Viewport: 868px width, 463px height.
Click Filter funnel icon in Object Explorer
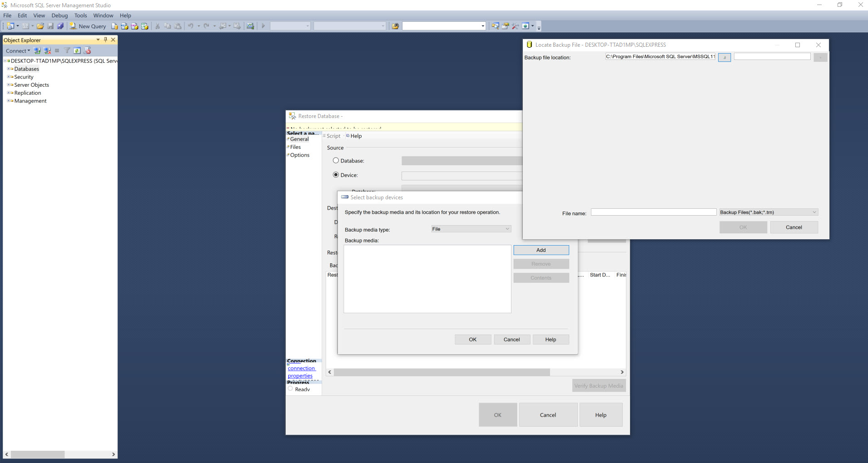[x=67, y=51]
